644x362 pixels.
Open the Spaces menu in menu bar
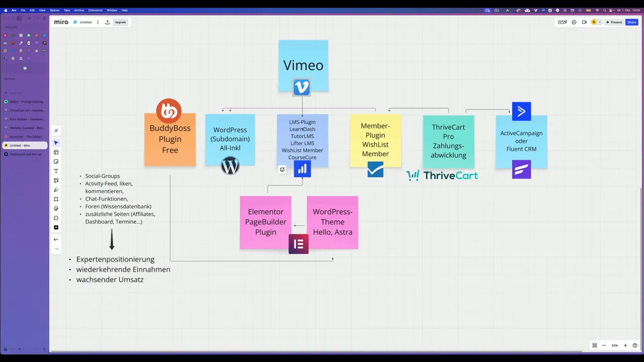point(54,10)
